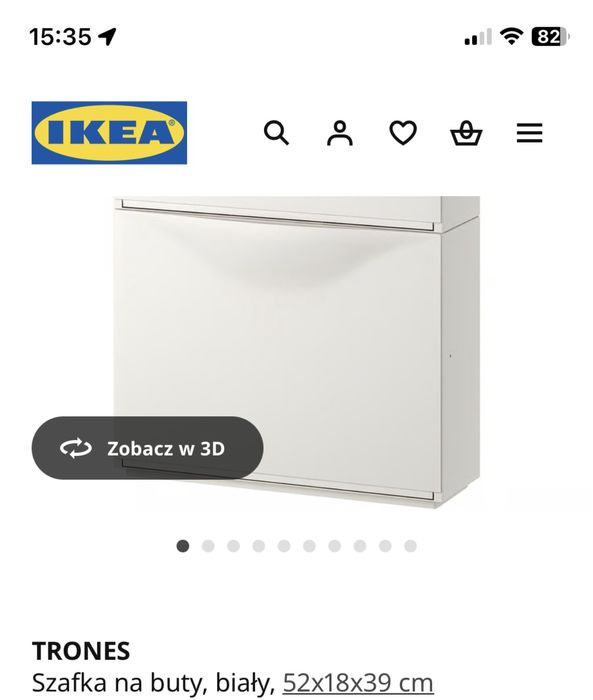Click the rotate arrows 3D icon

pos(76,448)
